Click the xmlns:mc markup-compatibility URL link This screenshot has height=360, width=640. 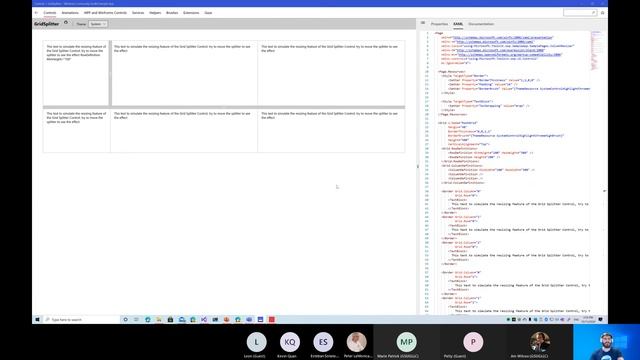pos(510,55)
